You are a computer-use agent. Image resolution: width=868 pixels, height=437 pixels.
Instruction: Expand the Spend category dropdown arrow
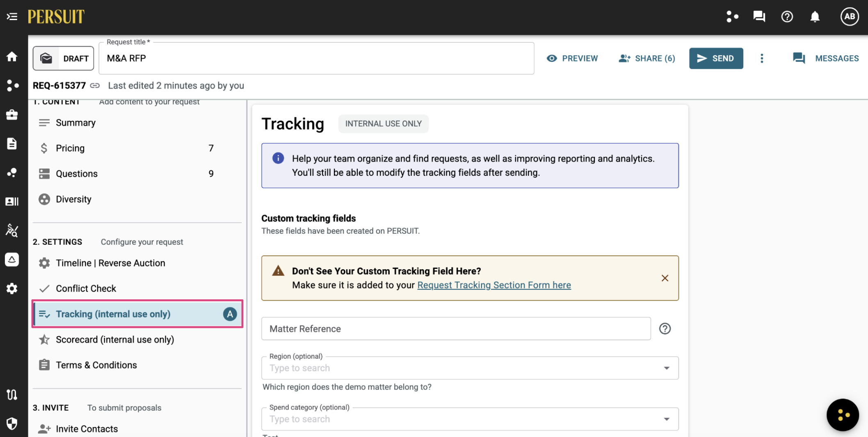667,419
